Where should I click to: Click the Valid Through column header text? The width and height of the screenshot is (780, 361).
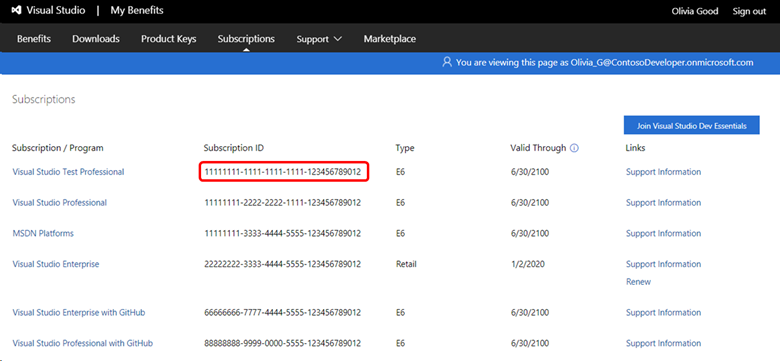coord(538,148)
